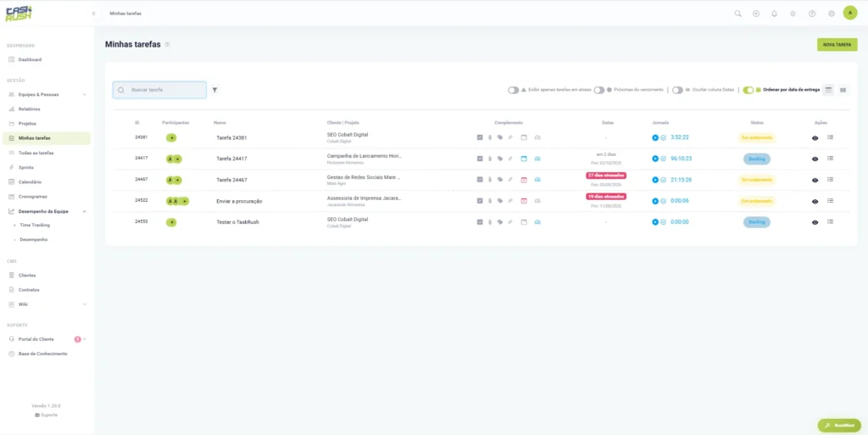This screenshot has width=868, height=435.
Task: Click the help icon beside Minhas tarefas title
Action: click(167, 44)
